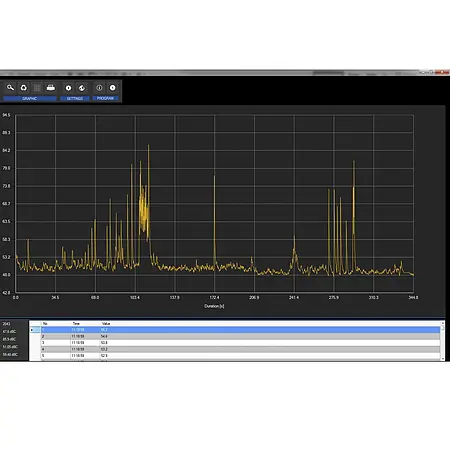This screenshot has width=450, height=450.
Task: Select the magnifier zoom tool
Action: click(x=10, y=88)
